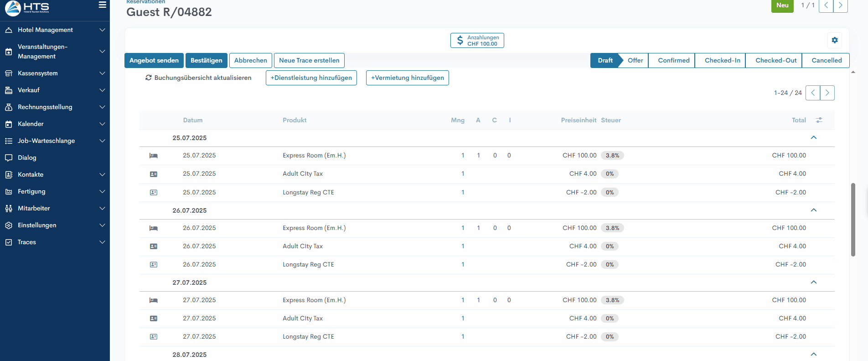This screenshot has height=361, width=868.
Task: Click list next-page arrow beside 1-24 / 24
Action: [x=827, y=93]
